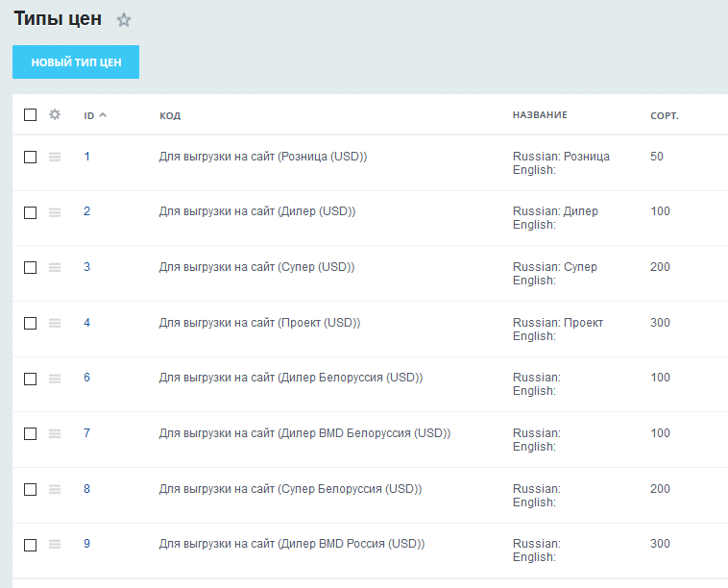
Task: Sort by the КОД column header
Action: coord(170,115)
